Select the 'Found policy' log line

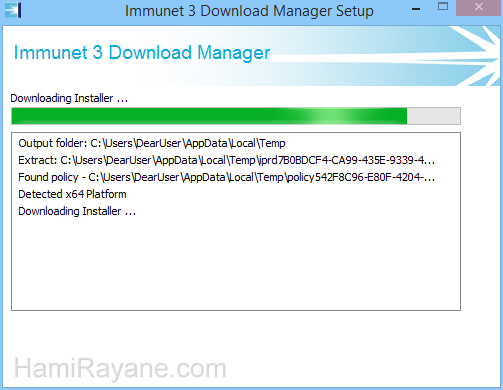[x=226, y=177]
